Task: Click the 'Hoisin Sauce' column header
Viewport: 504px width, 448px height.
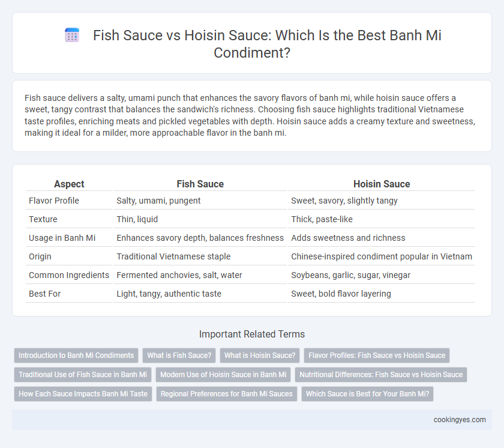Action: [382, 184]
